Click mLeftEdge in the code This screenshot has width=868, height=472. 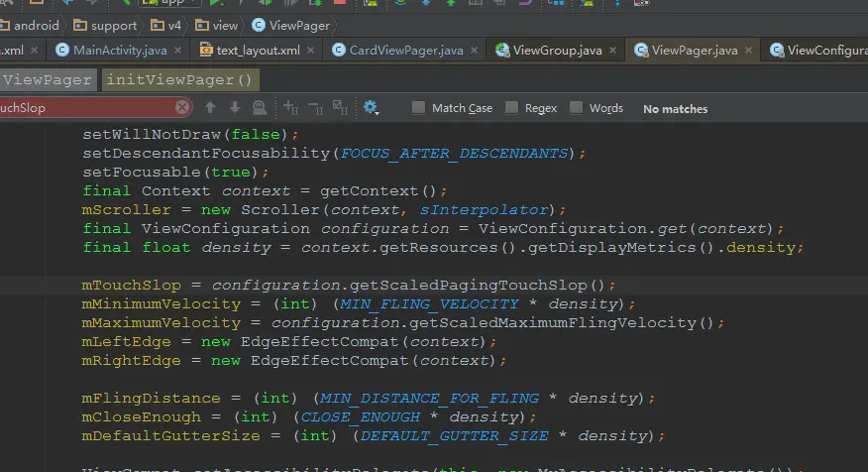point(126,342)
